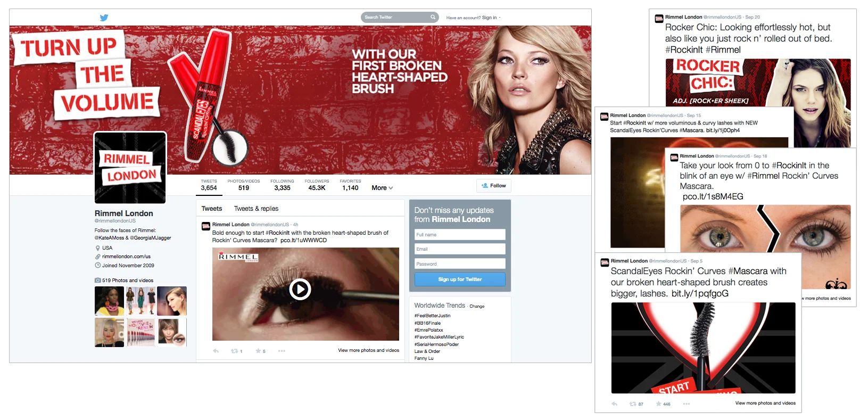Open the Following count 3,335
The image size is (868, 420).
(282, 185)
